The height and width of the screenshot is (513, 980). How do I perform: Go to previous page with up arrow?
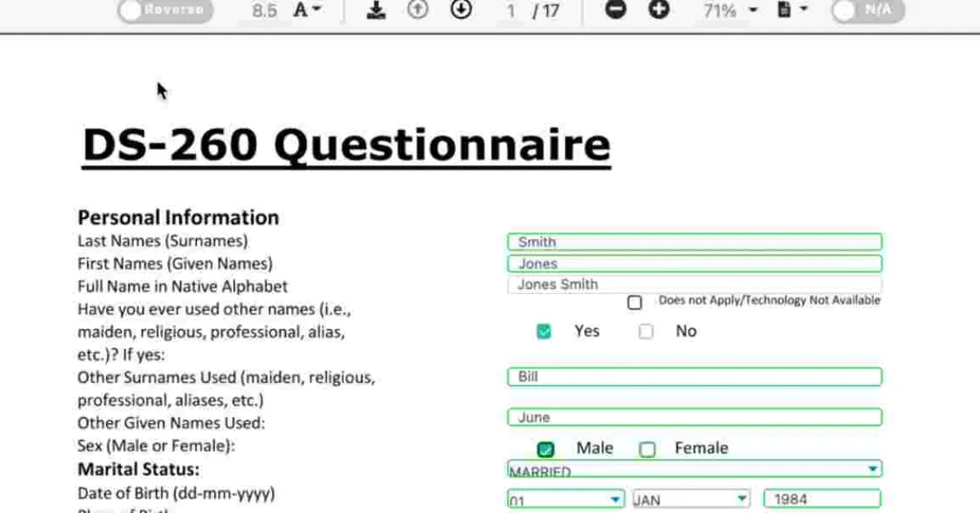pyautogui.click(x=418, y=11)
